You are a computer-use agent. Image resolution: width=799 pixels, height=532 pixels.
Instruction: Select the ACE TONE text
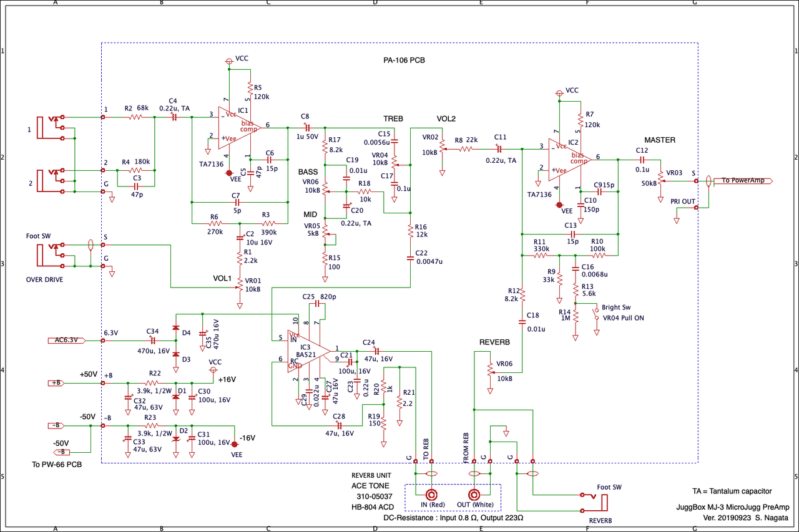[370, 485]
